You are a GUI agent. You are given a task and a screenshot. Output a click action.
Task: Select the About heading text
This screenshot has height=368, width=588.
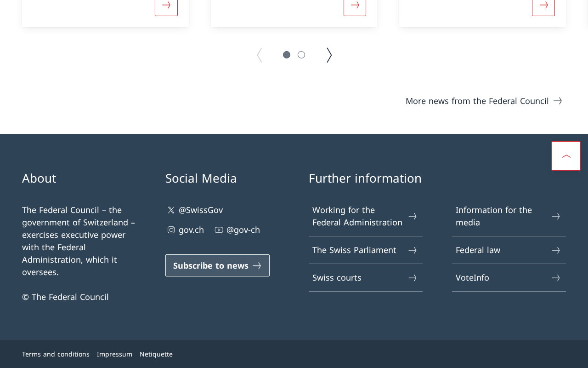(39, 178)
